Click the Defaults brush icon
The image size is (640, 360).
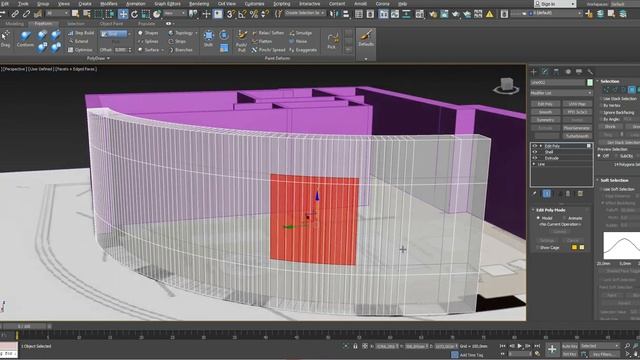[366, 38]
